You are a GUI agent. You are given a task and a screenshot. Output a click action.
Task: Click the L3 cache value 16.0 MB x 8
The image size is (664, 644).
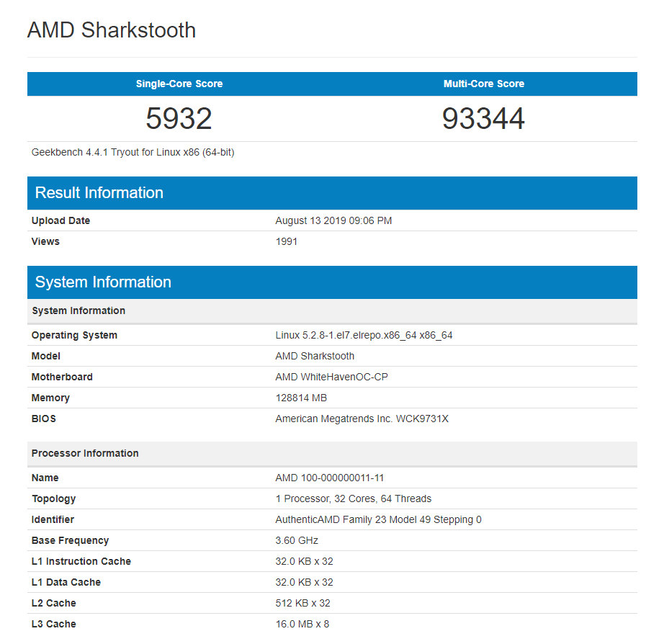302,624
